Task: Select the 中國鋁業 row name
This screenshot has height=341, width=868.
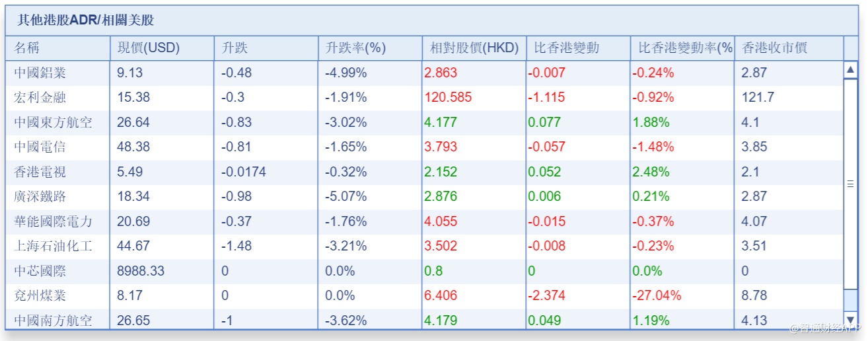Action: click(x=40, y=73)
